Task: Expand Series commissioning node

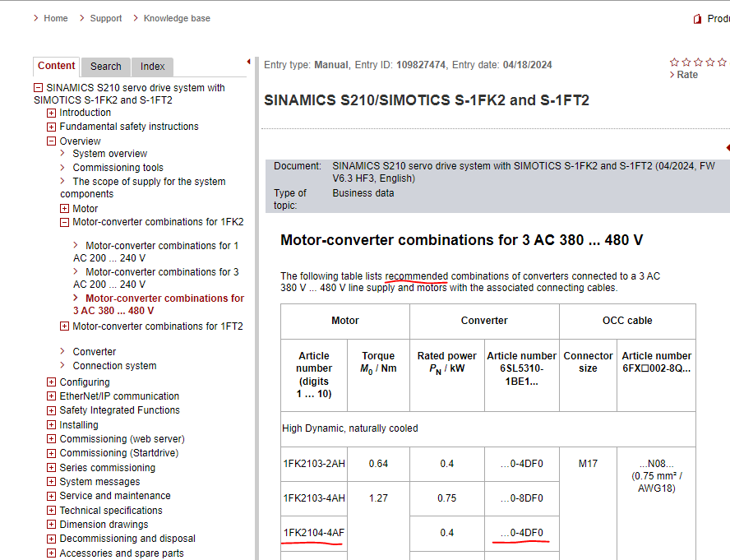Action: (x=51, y=468)
